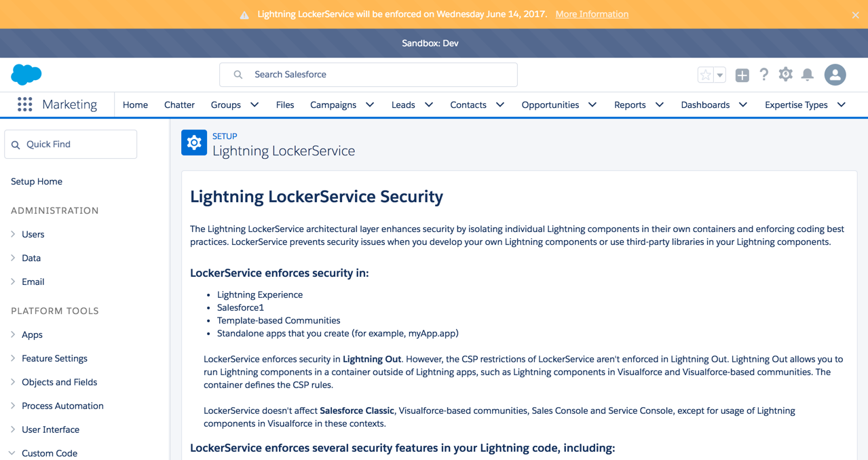868x460 pixels.
Task: Click the setup gear icon in header
Action: point(785,75)
